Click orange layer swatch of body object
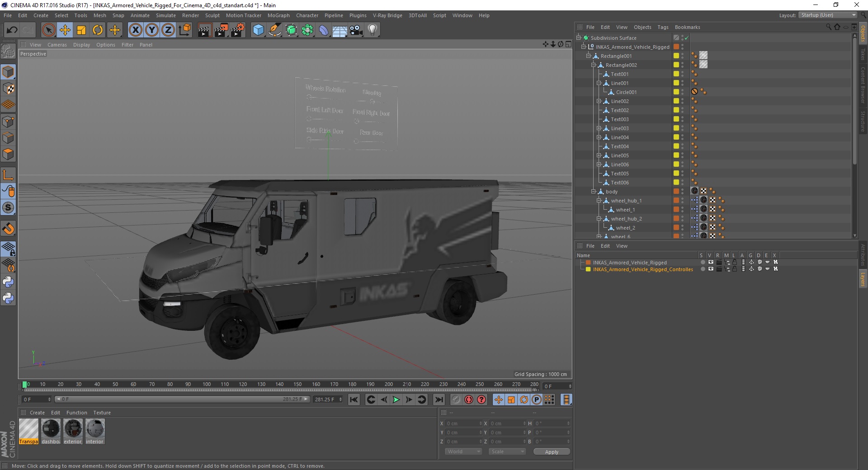 pyautogui.click(x=676, y=191)
